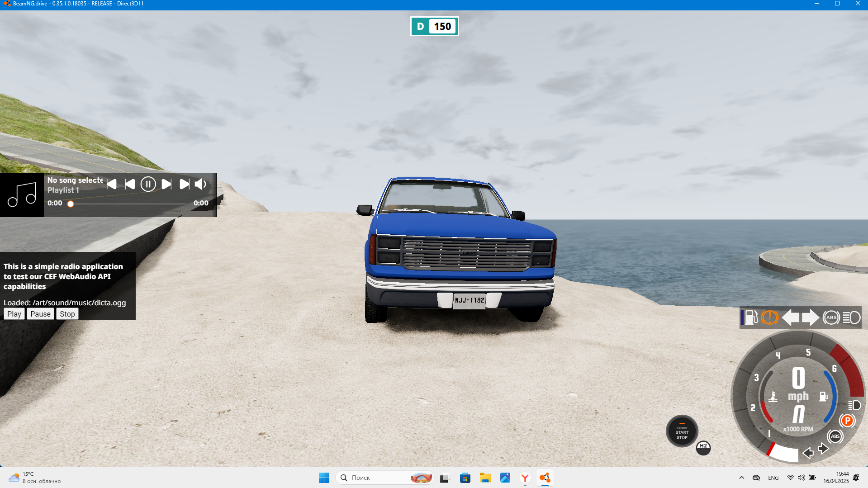This screenshot has width=868, height=488.
Task: Click the fuel gauge icon inside tachometer
Action: (824, 397)
